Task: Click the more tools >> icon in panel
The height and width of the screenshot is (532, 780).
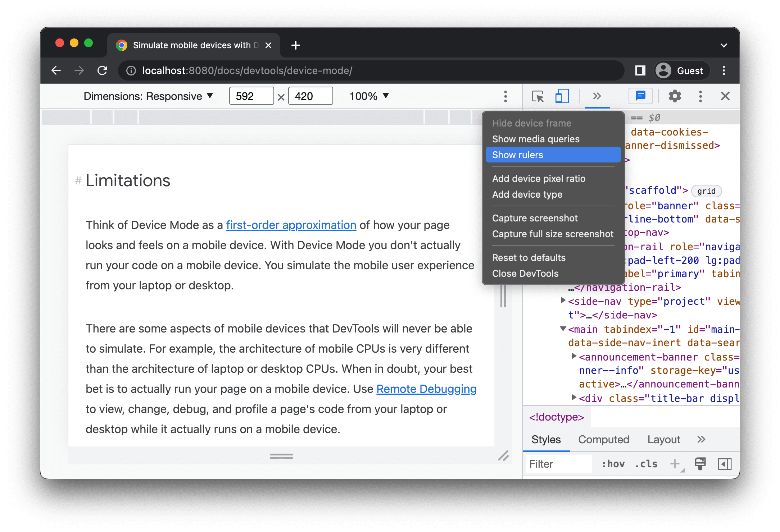Action: point(597,97)
